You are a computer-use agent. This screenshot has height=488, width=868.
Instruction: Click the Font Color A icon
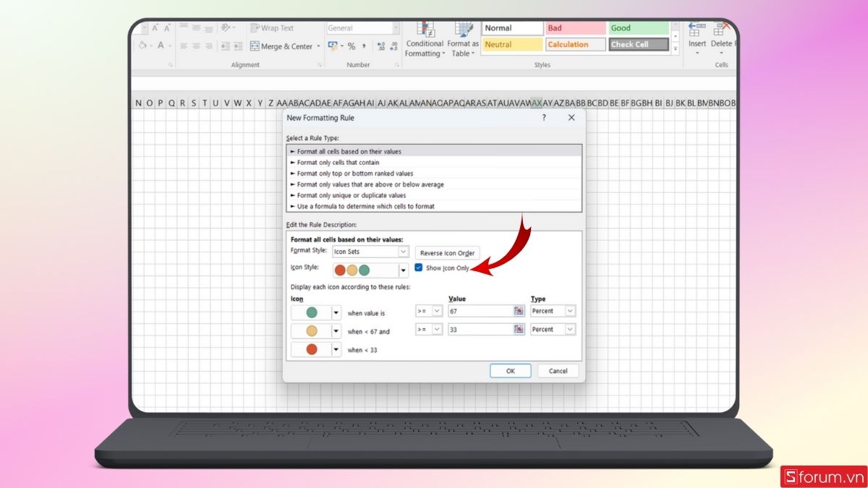161,45
